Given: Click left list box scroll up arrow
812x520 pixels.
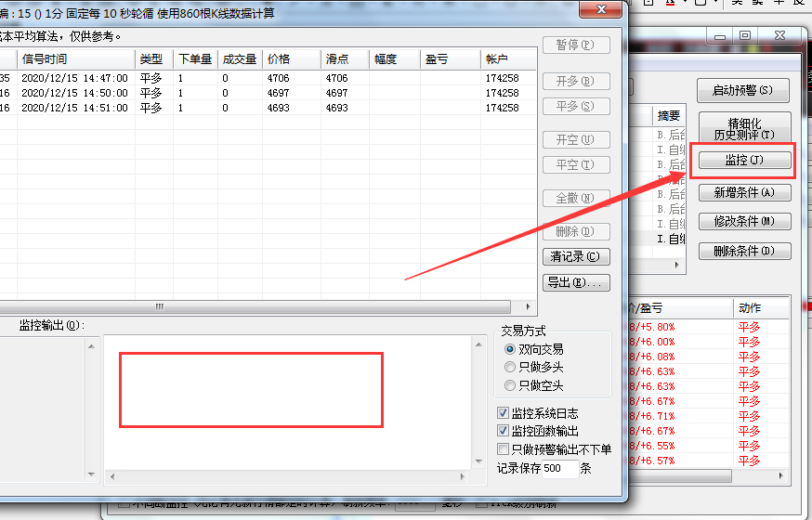Looking at the screenshot, I should pyautogui.click(x=91, y=346).
